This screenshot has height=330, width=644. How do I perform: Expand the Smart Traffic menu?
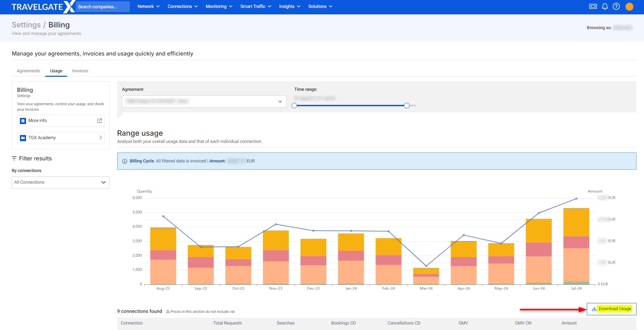256,7
